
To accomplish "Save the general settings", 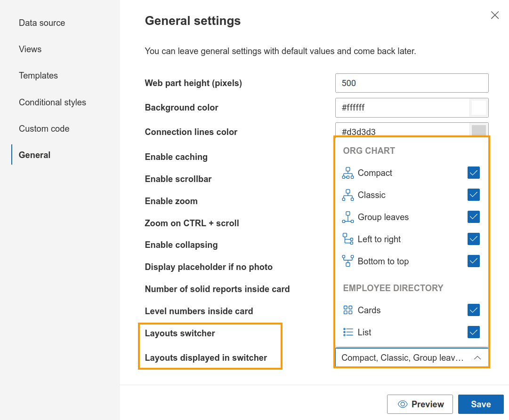I will 481,404.
